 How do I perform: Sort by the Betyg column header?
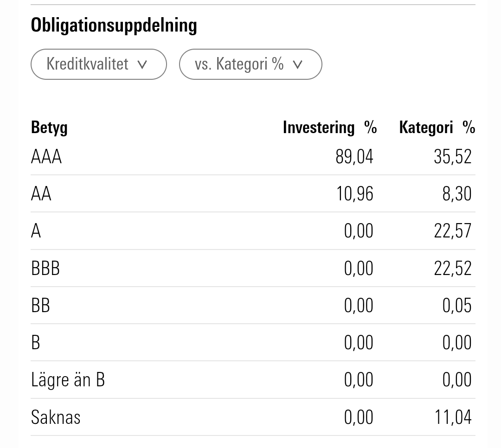coord(49,127)
